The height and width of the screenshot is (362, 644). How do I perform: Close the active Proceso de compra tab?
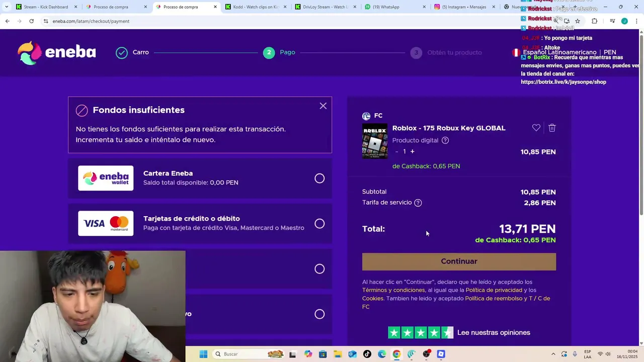coord(215,7)
